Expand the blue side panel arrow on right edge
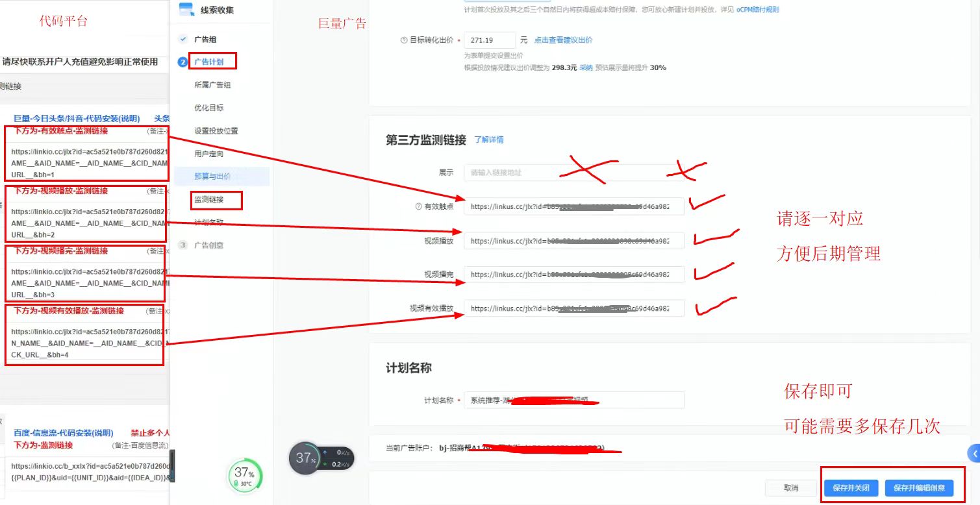 974,452
